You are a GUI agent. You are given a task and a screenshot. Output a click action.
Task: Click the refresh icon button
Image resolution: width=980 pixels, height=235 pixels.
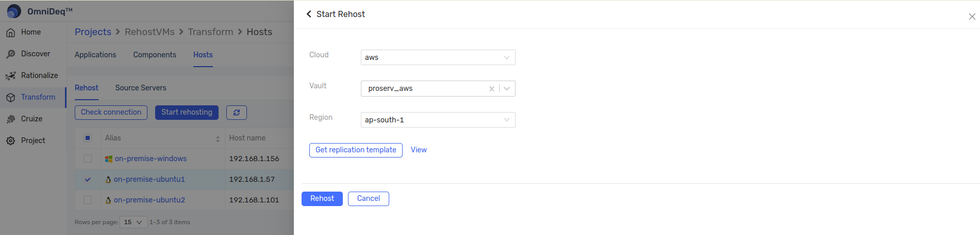[x=237, y=113]
